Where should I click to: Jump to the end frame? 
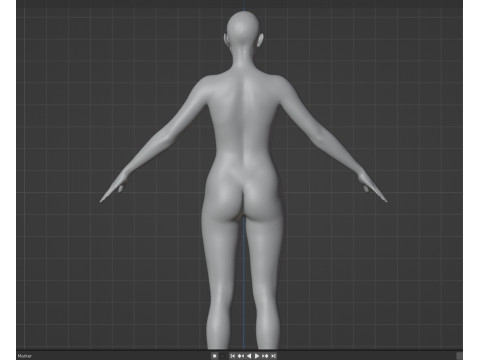click(273, 356)
